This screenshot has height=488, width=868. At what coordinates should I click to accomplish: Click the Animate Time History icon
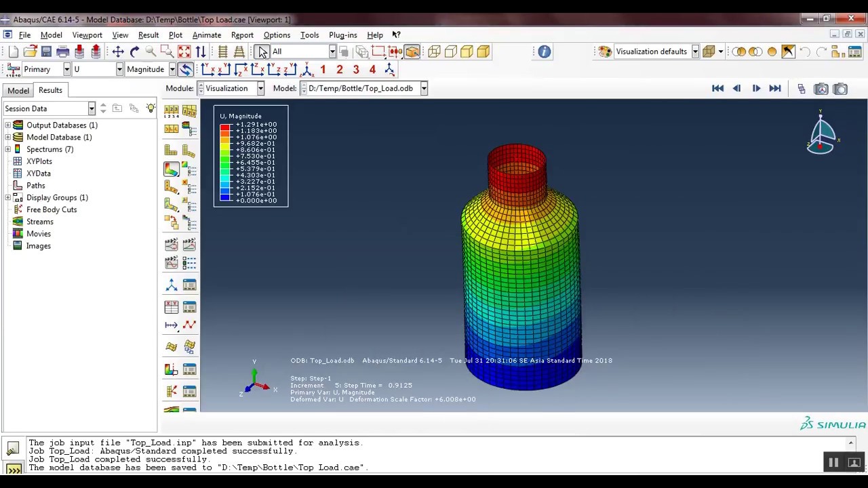click(x=171, y=244)
